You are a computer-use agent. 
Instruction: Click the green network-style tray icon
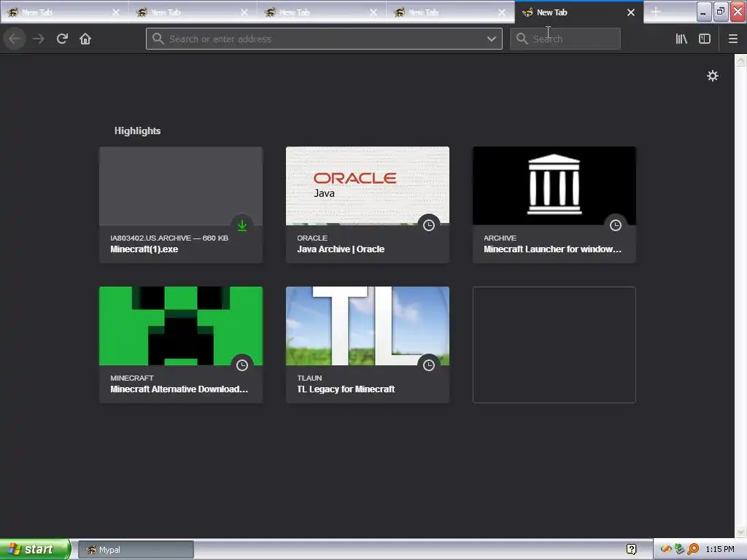pyautogui.click(x=679, y=550)
